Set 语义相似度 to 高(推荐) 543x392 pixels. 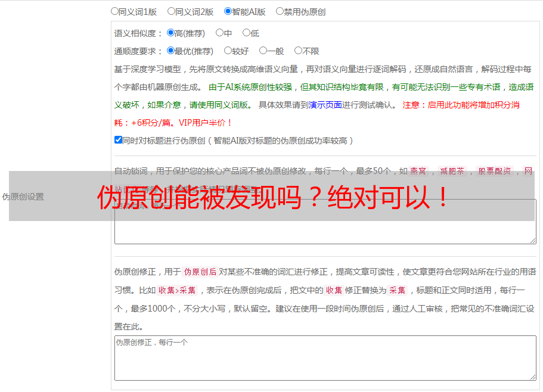170,33
